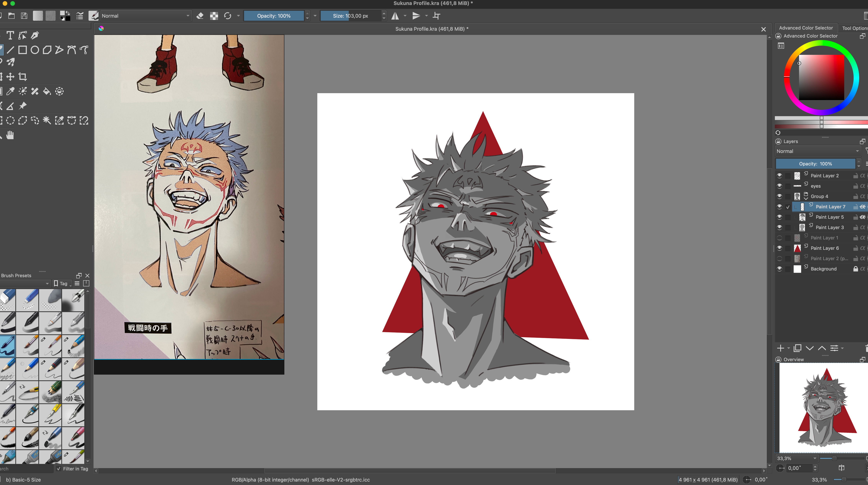Select the Magnetic Selection tool

[x=84, y=120]
